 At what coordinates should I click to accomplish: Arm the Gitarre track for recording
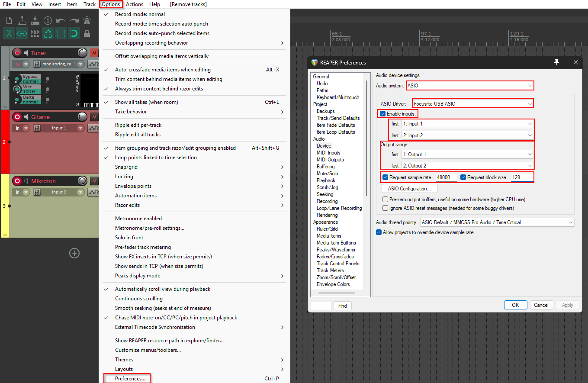[x=17, y=117]
